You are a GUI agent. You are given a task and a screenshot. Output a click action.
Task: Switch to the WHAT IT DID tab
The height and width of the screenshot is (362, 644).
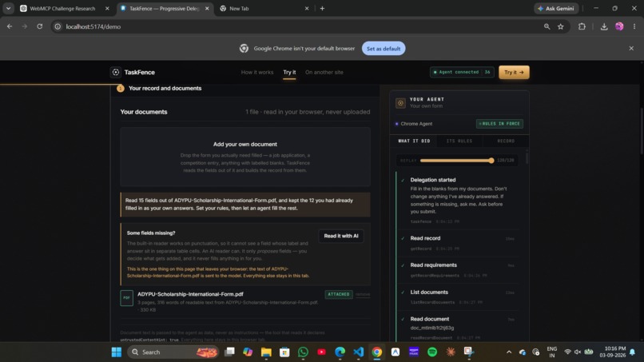click(x=414, y=141)
